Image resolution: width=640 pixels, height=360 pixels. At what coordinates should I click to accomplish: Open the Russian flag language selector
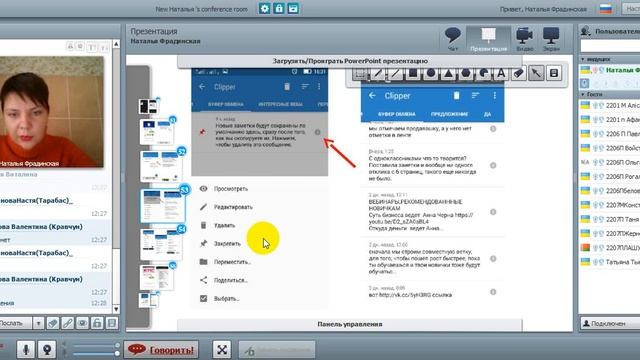tap(606, 9)
